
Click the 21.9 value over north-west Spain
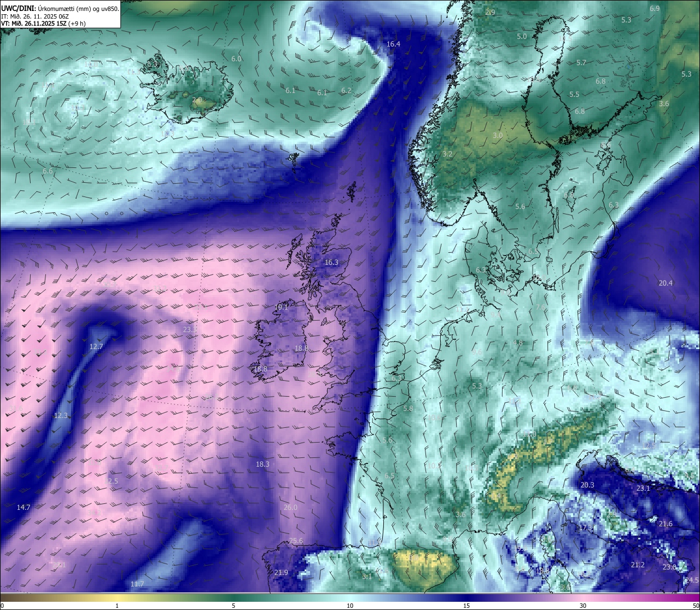click(281, 573)
